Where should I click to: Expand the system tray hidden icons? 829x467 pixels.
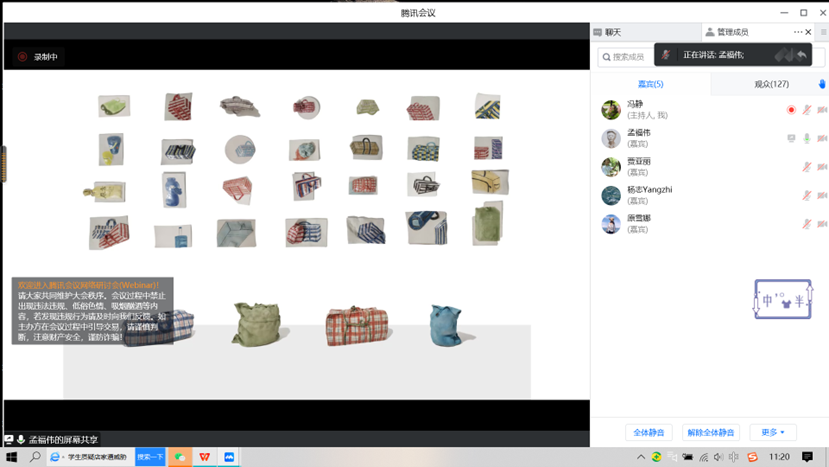(x=641, y=457)
